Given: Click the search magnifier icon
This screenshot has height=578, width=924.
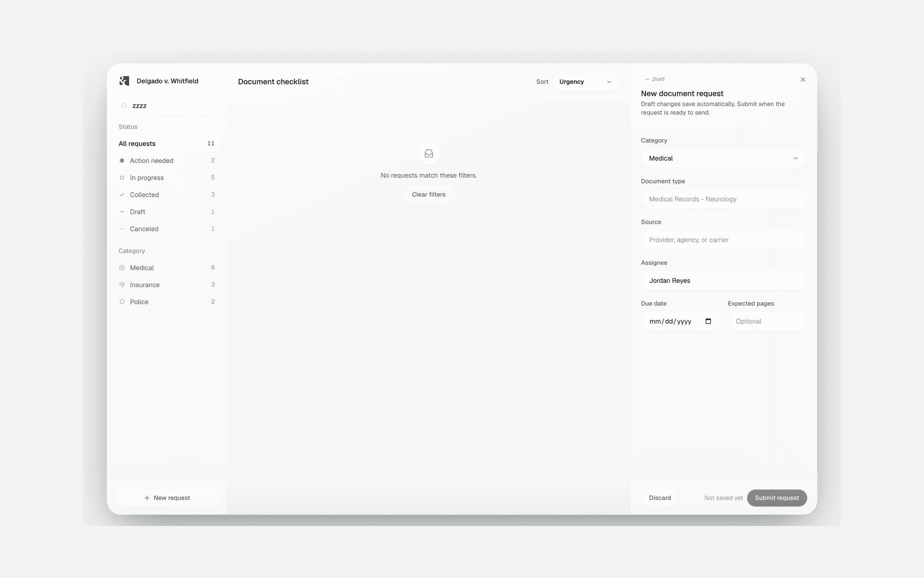Looking at the screenshot, I should click(x=124, y=106).
